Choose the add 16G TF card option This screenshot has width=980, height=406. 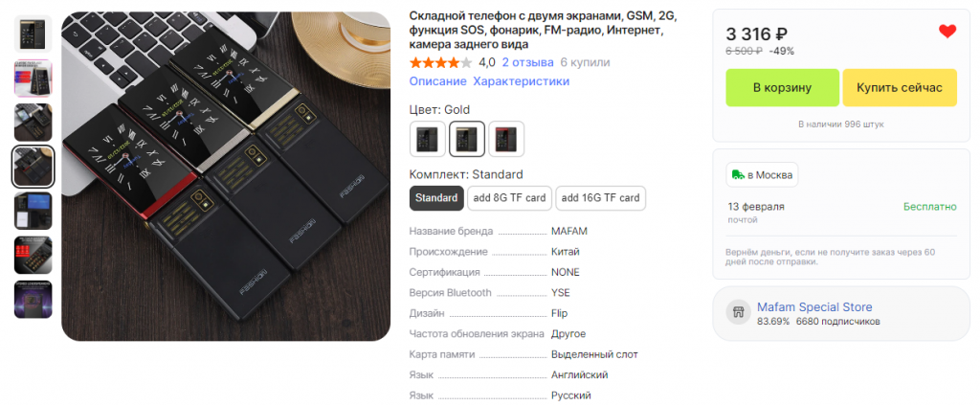coord(601,198)
